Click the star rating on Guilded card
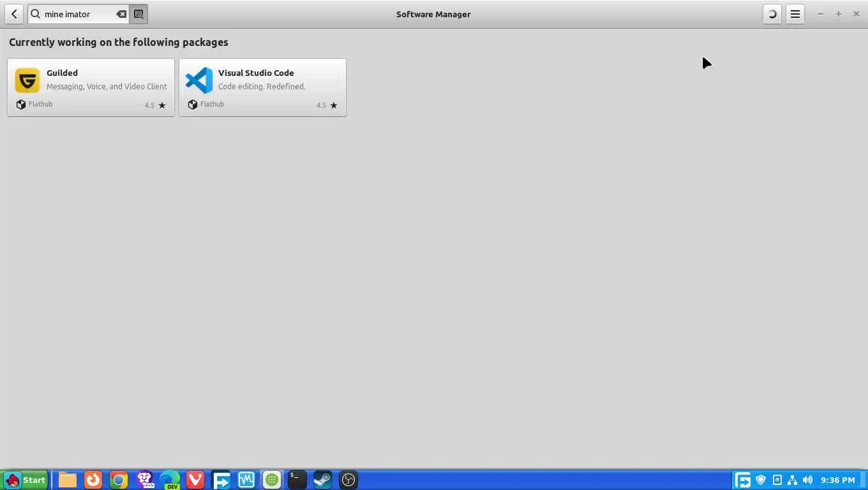Screen dimensions: 868x490 [155, 105]
